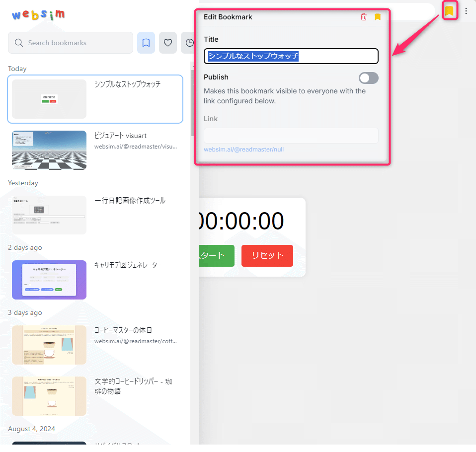Screen dimensions: 476x452
Task: Open the liked (heart) filter icon
Action: 168,43
